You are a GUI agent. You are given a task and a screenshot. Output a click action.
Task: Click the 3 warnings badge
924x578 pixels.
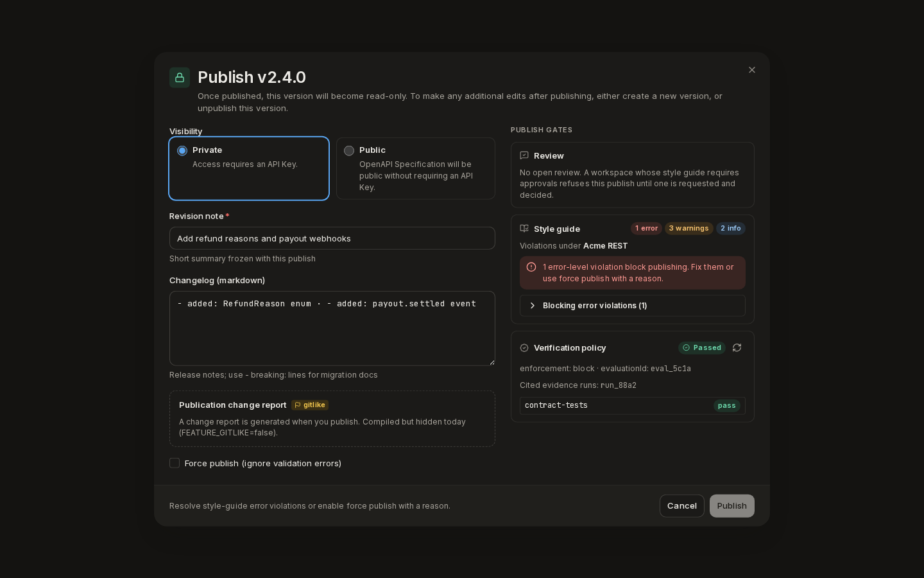click(689, 228)
